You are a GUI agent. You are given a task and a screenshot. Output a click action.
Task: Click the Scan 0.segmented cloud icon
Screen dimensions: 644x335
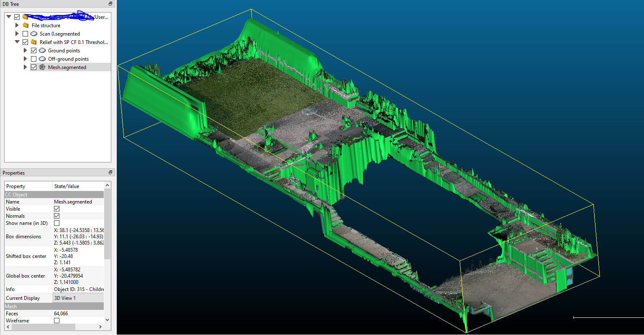(x=34, y=33)
